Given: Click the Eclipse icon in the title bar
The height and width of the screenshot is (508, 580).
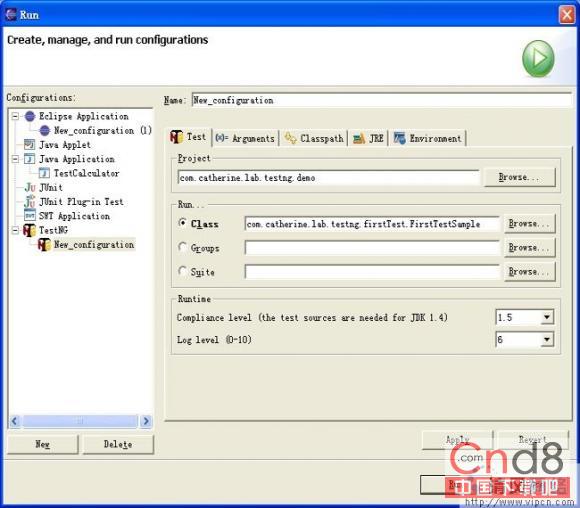Looking at the screenshot, I should click(11, 14).
